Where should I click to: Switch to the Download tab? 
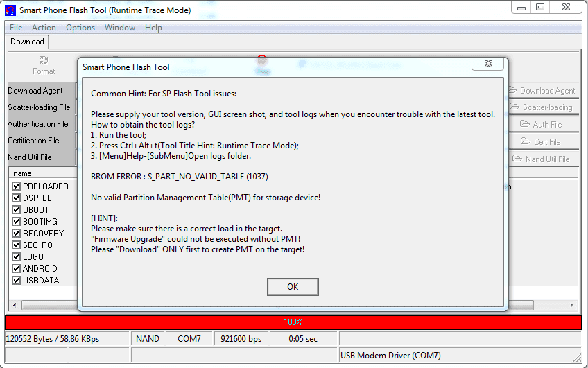27,42
